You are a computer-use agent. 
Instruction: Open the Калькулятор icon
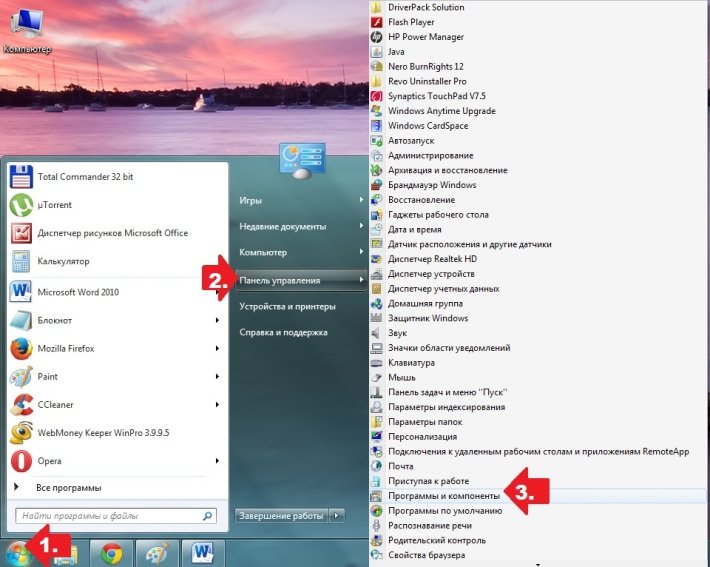(21, 261)
